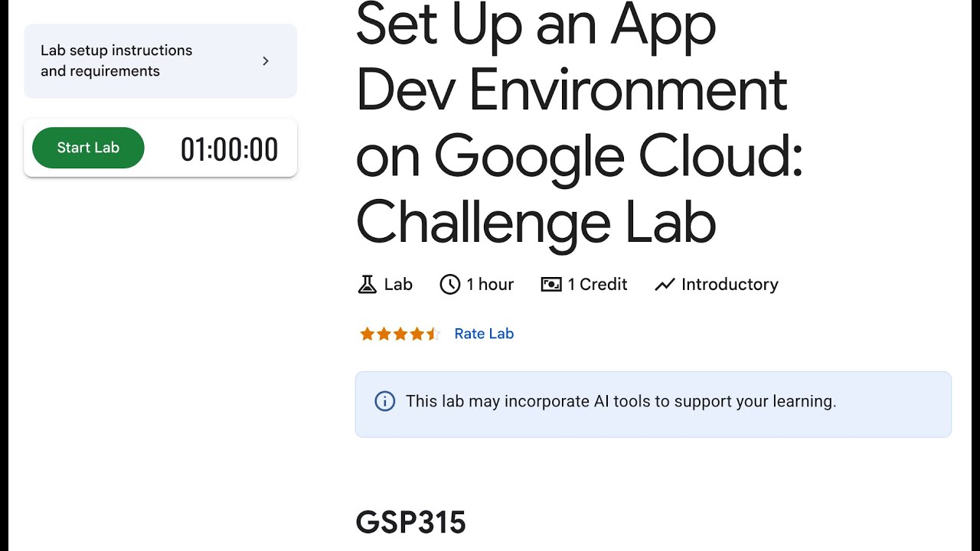This screenshot has width=980, height=551.
Task: Click the info icon in the AI notice
Action: point(385,401)
